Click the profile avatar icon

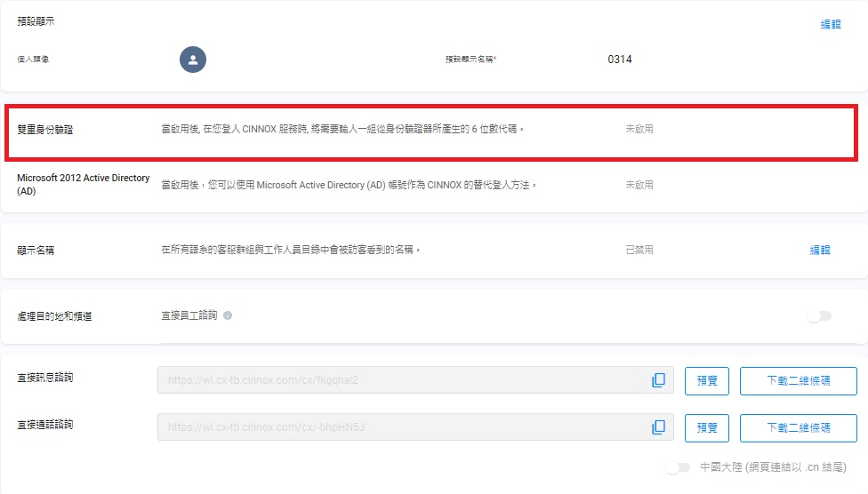pos(193,60)
